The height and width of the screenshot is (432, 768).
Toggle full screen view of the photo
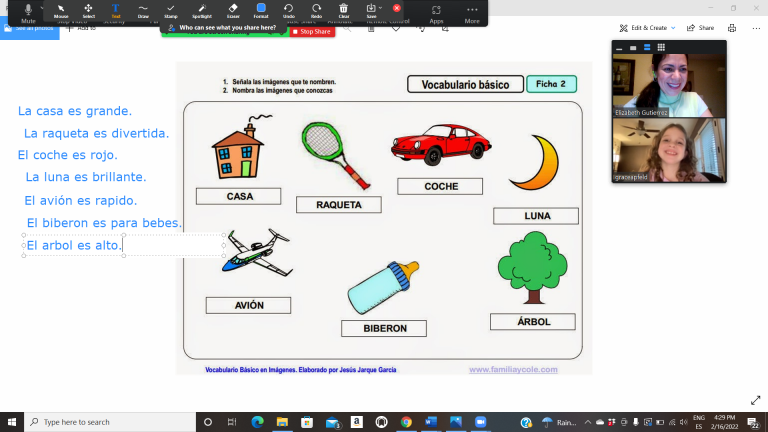756,400
